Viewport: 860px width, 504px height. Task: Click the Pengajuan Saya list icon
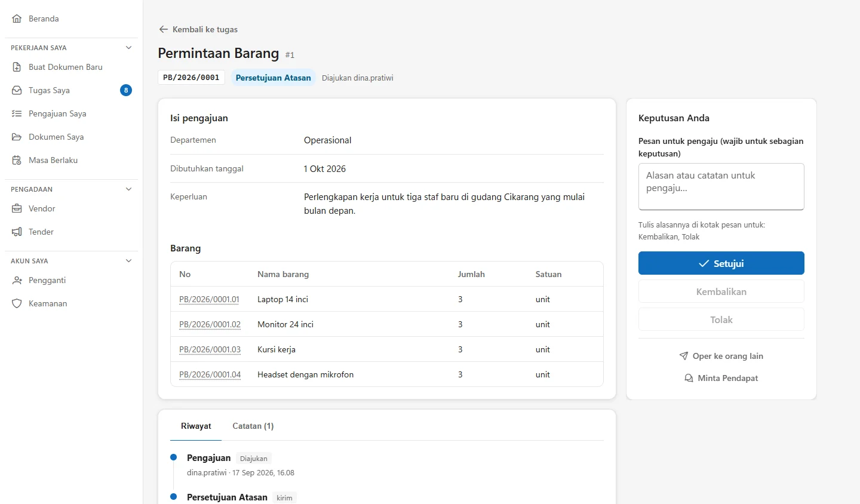(x=17, y=114)
